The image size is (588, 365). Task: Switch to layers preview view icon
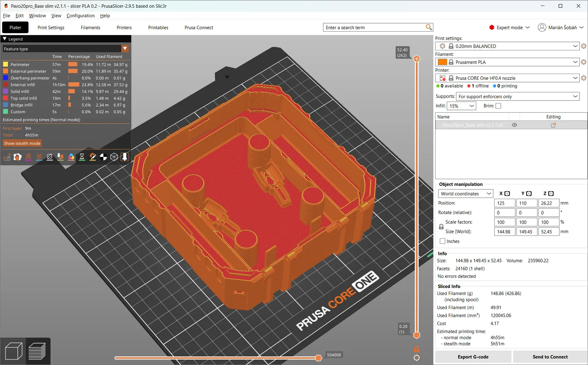tap(37, 351)
